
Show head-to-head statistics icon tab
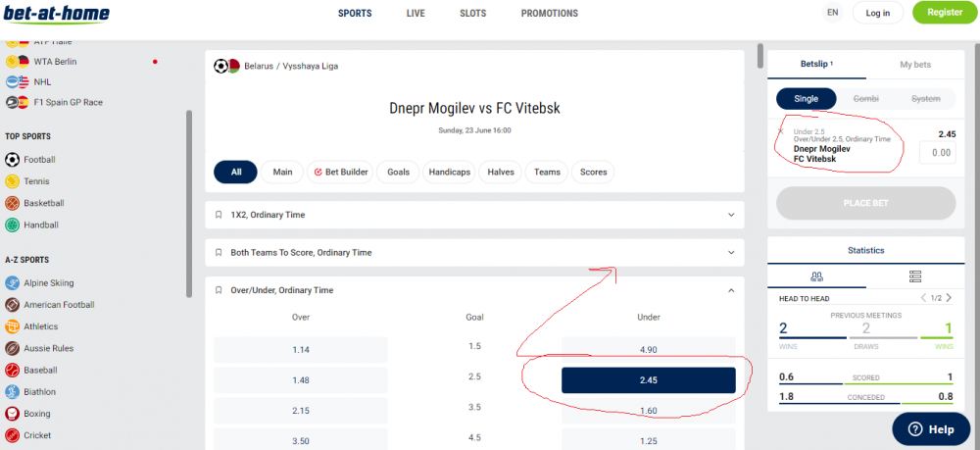[x=816, y=276]
